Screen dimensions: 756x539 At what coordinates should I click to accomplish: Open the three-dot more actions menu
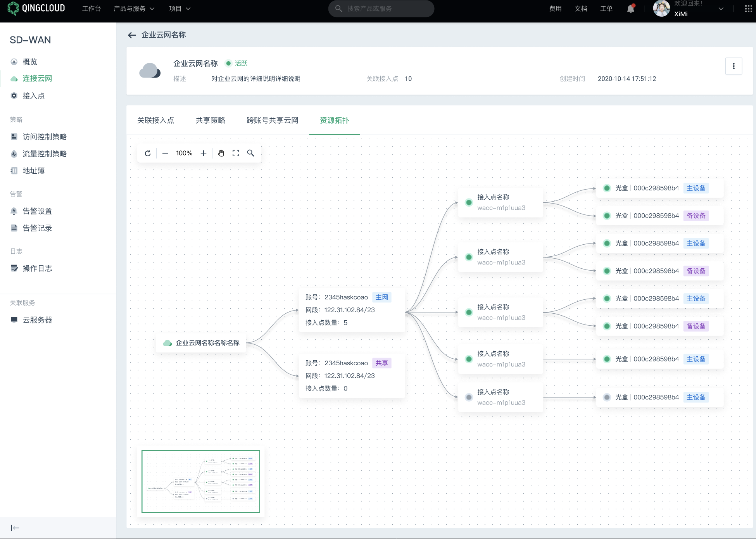point(734,66)
